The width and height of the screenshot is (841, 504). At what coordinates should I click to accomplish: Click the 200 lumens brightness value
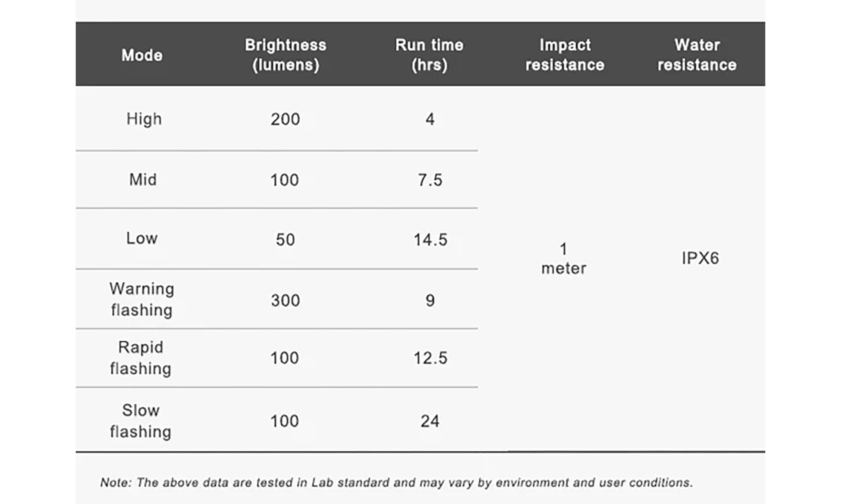coord(285,119)
